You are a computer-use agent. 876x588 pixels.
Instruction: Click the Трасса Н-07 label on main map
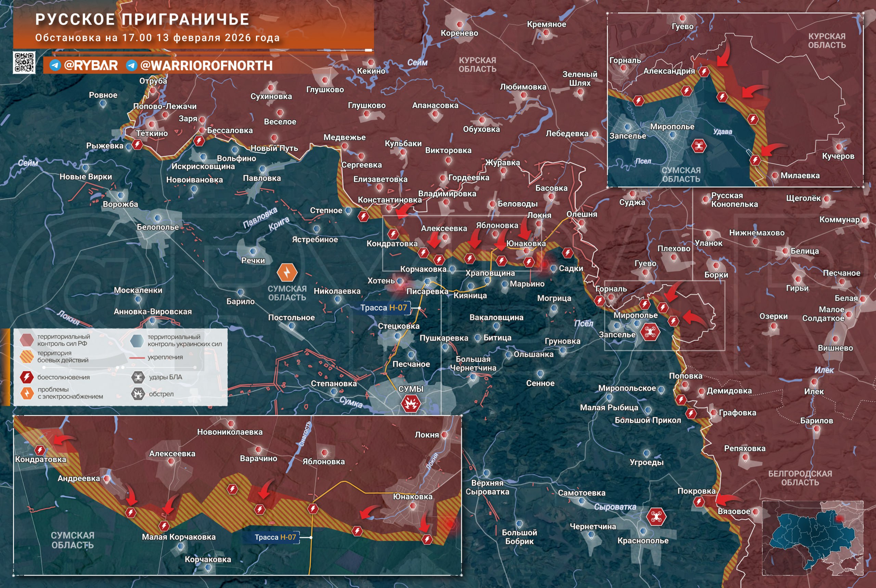click(x=384, y=308)
